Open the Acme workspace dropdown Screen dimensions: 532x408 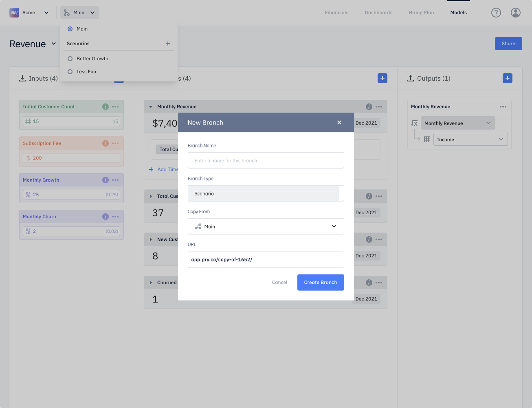pyautogui.click(x=29, y=13)
